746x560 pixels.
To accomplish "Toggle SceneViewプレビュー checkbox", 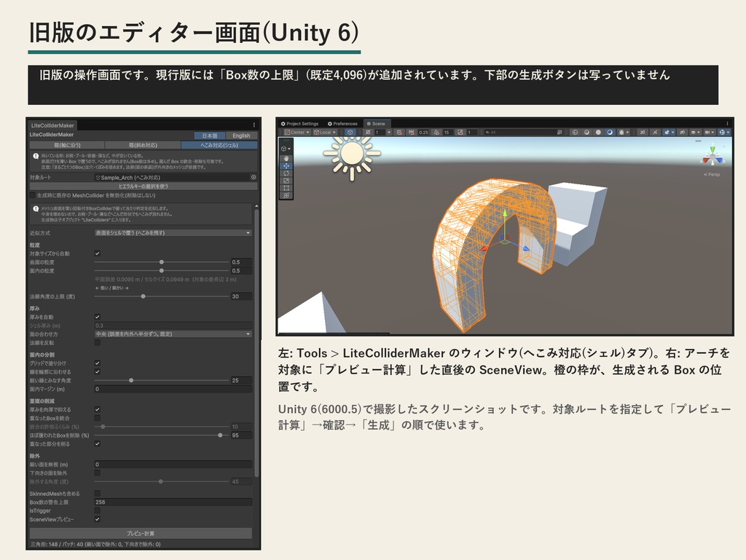I will click(97, 519).
